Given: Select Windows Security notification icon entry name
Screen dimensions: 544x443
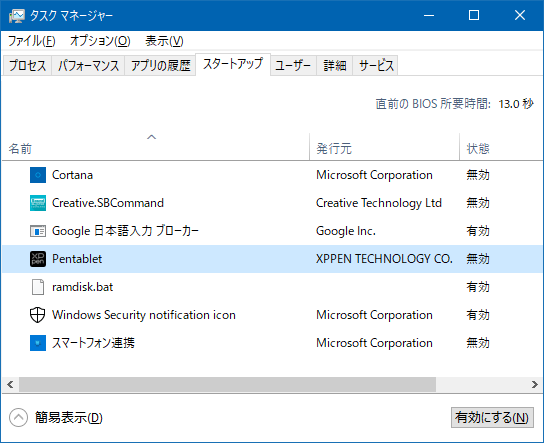Looking at the screenshot, I should (144, 315).
